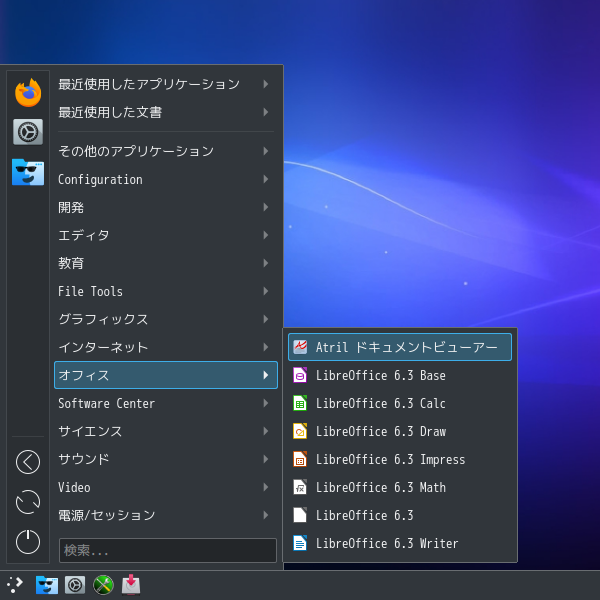Image resolution: width=600 pixels, height=600 pixels.
Task: Launch Firefox from the menu sidebar
Action: tap(28, 93)
